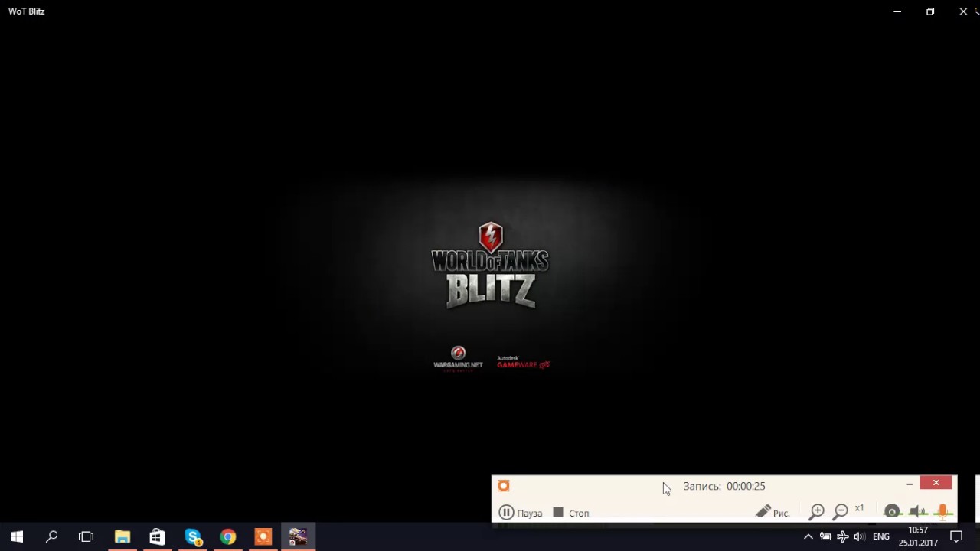Click the WoT Blitz taskbar icon

[298, 537]
